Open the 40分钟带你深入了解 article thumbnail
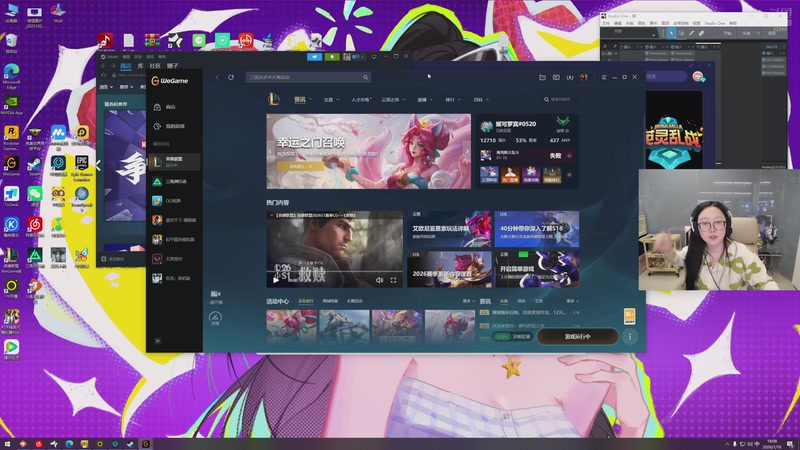This screenshot has width=800, height=450. [537, 229]
